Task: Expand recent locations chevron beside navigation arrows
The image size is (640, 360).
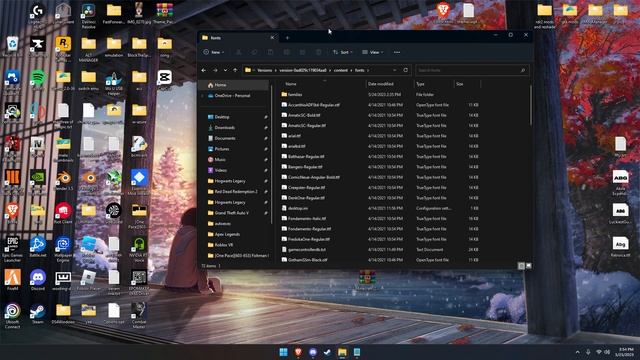Action: coord(225,70)
